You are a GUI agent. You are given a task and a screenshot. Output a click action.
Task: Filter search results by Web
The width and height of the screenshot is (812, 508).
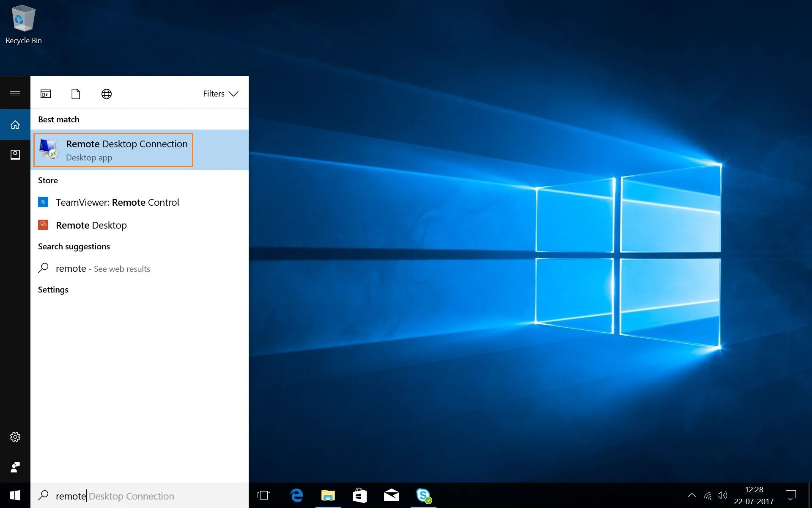pyautogui.click(x=106, y=94)
